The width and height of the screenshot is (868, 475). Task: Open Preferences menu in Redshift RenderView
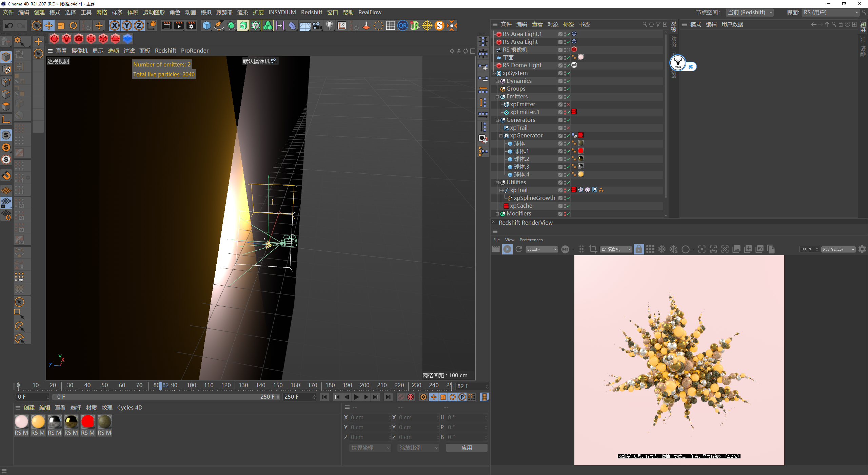coord(531,240)
